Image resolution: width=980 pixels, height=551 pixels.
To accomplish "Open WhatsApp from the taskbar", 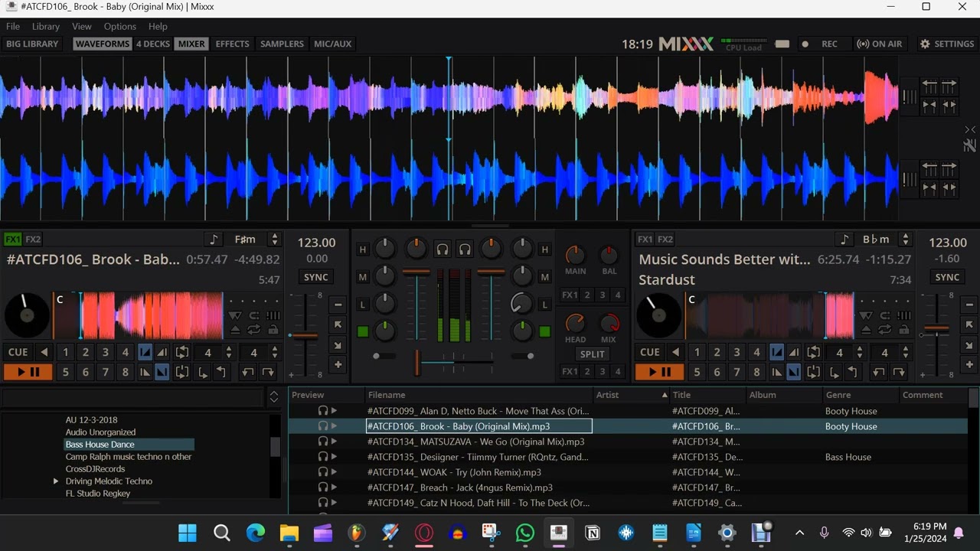I will tap(524, 533).
